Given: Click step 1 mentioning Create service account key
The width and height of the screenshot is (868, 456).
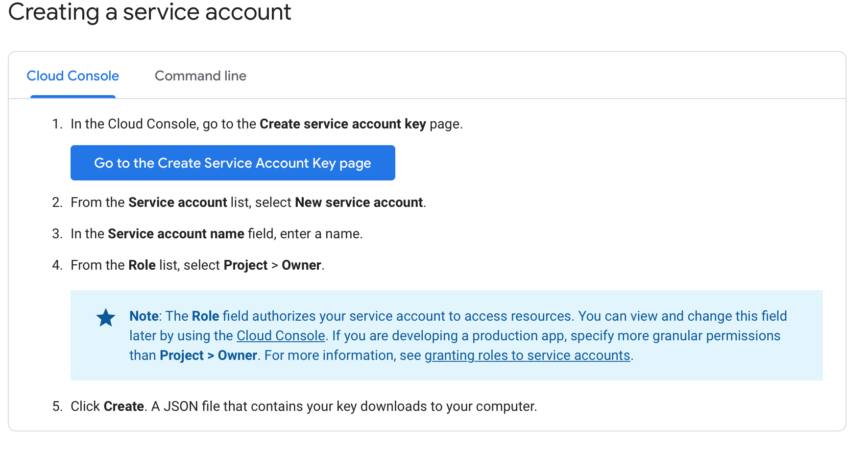Looking at the screenshot, I should [x=267, y=124].
